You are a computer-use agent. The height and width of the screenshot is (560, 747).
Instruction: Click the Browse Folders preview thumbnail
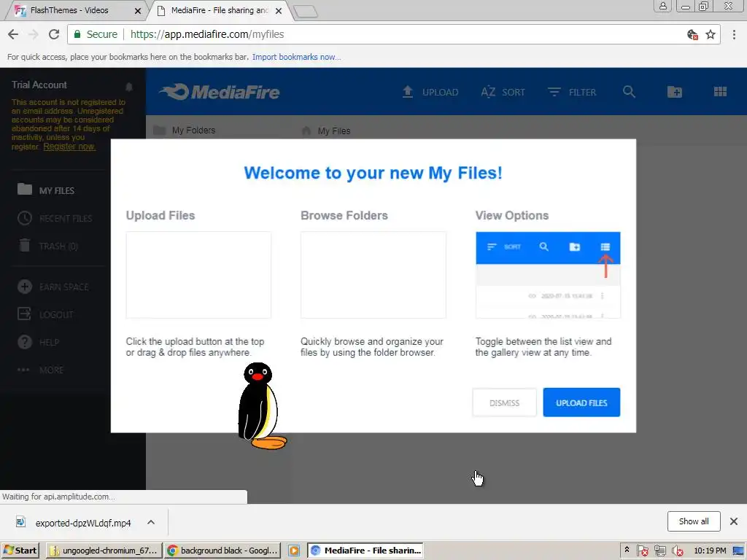coord(373,275)
